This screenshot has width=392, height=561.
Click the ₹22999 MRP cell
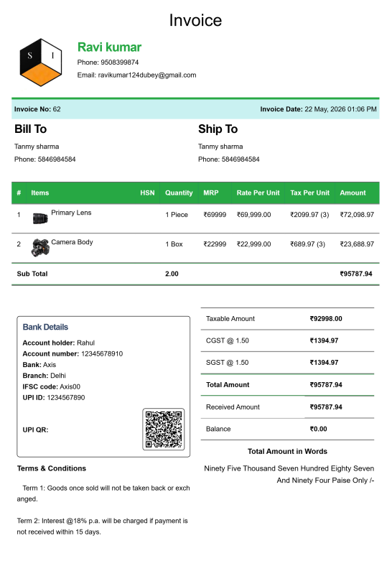pyautogui.click(x=215, y=244)
